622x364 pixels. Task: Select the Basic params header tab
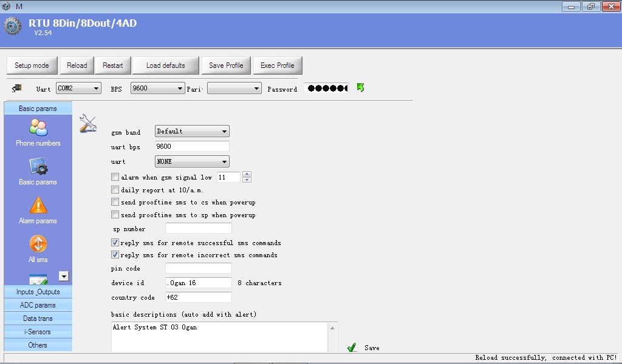pyautogui.click(x=38, y=109)
